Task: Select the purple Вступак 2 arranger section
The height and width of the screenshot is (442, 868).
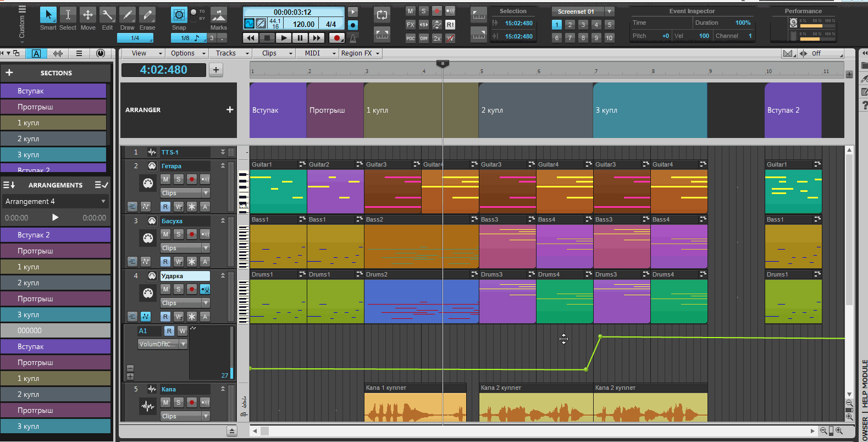Action: pyautogui.click(x=793, y=110)
